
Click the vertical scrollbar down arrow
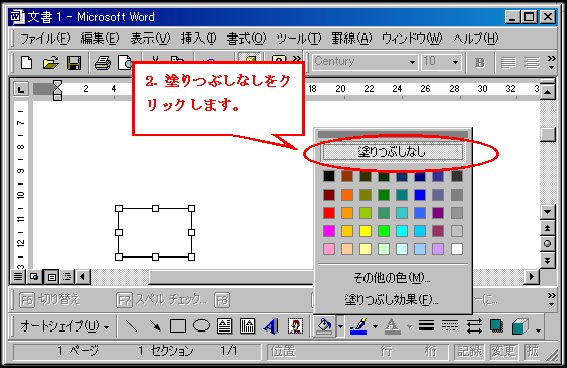pos(548,212)
